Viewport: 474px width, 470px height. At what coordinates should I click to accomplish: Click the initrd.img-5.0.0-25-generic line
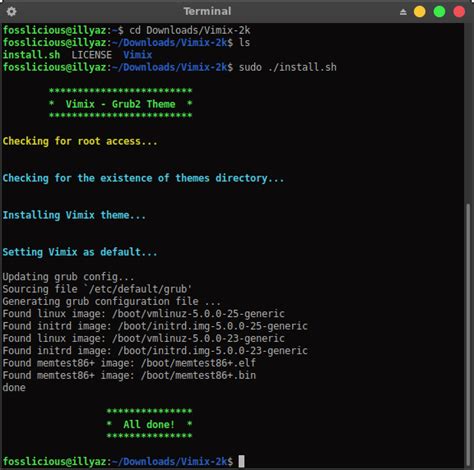[x=155, y=326]
